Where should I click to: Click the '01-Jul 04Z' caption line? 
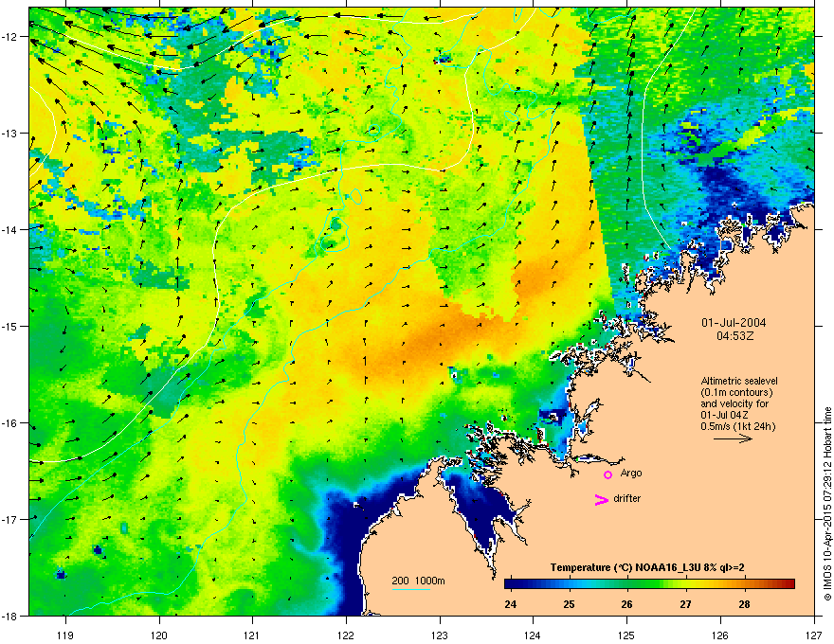[x=726, y=415]
